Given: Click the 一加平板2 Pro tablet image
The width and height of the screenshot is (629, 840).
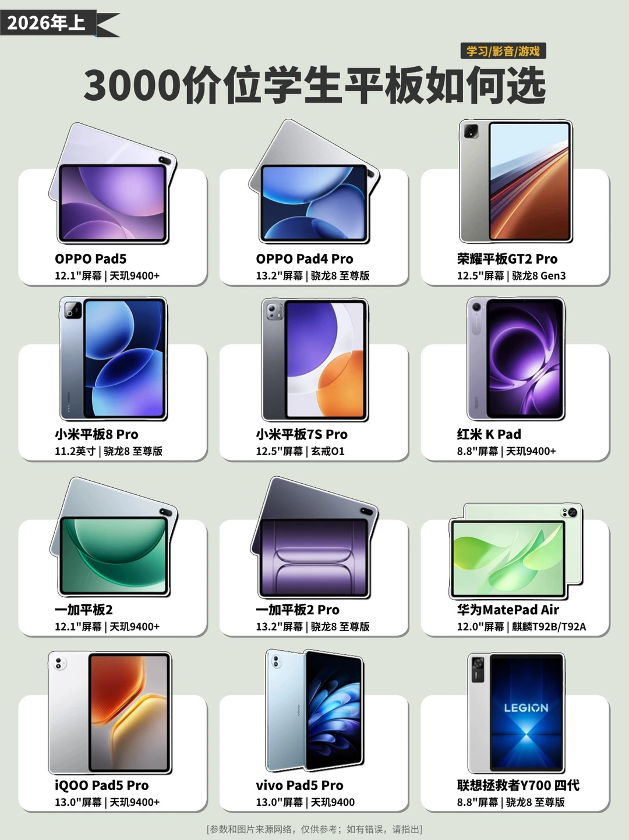Looking at the screenshot, I should coord(314,537).
